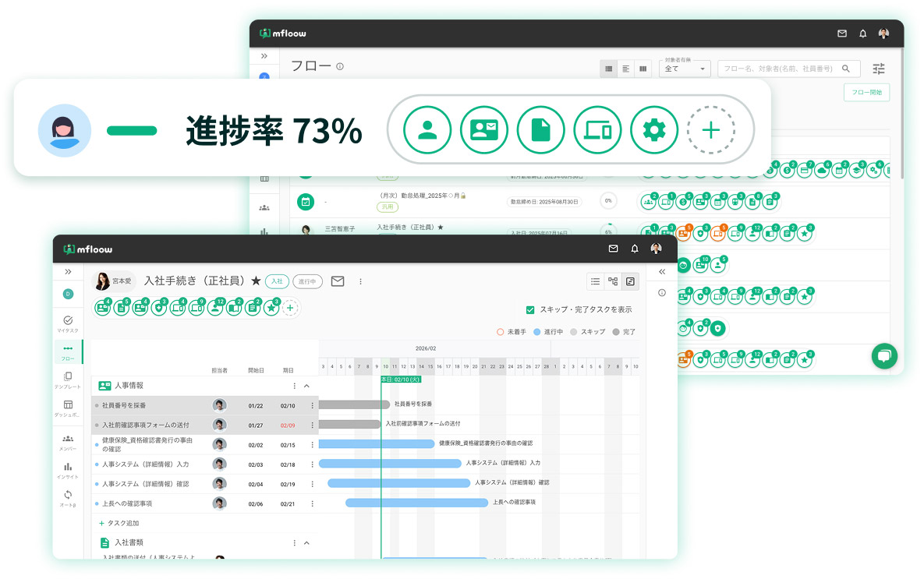Viewport: 924px width, 579px height.
Task: Open info icon in front window right panel
Action: pos(662,293)
